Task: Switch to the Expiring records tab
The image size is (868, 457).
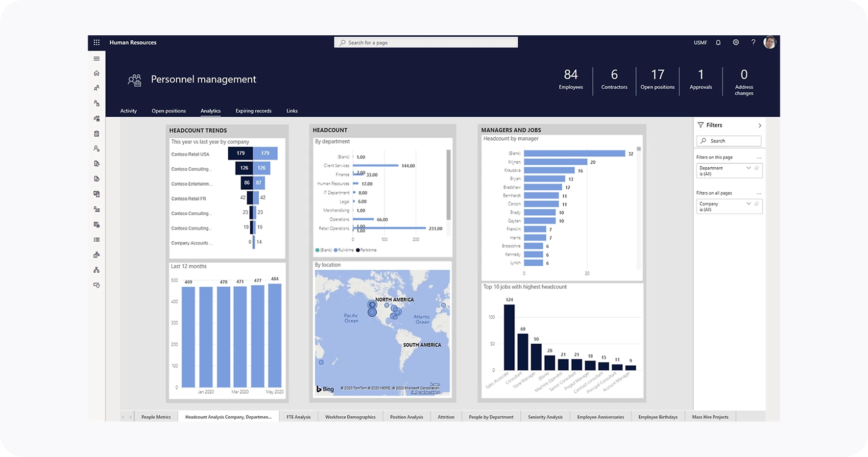Action: point(253,111)
